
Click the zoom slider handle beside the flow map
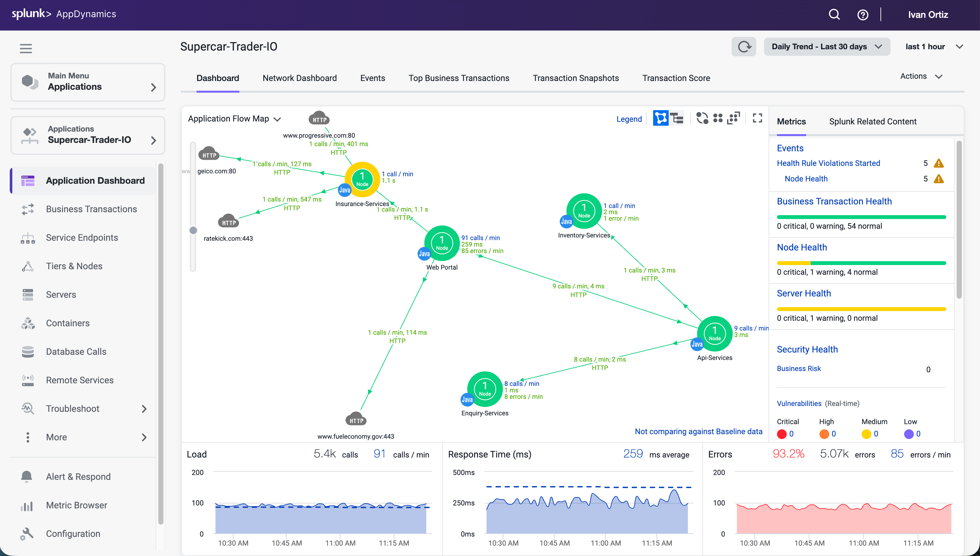[193, 230]
